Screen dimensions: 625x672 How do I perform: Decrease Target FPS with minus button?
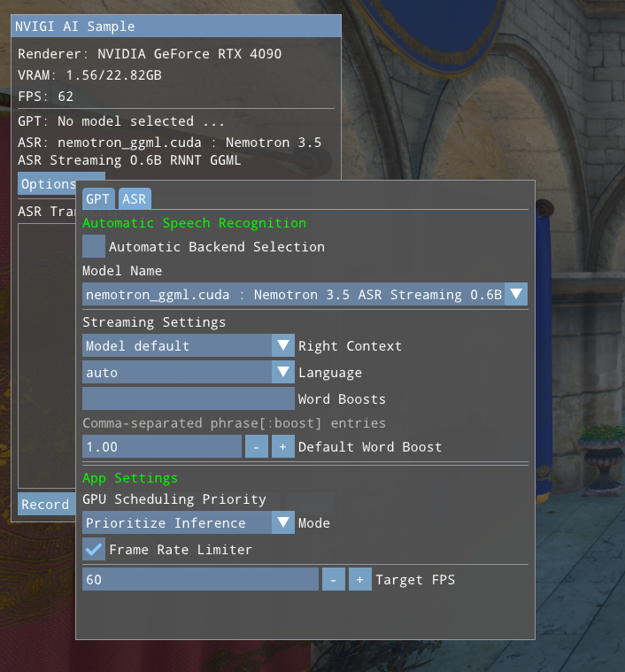[x=334, y=579]
